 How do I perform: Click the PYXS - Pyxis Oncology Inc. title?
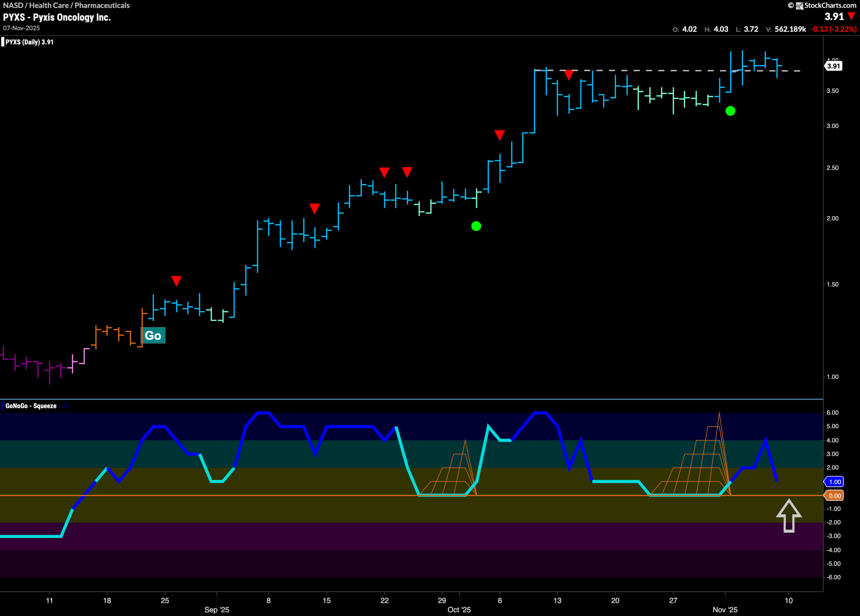coord(57,17)
